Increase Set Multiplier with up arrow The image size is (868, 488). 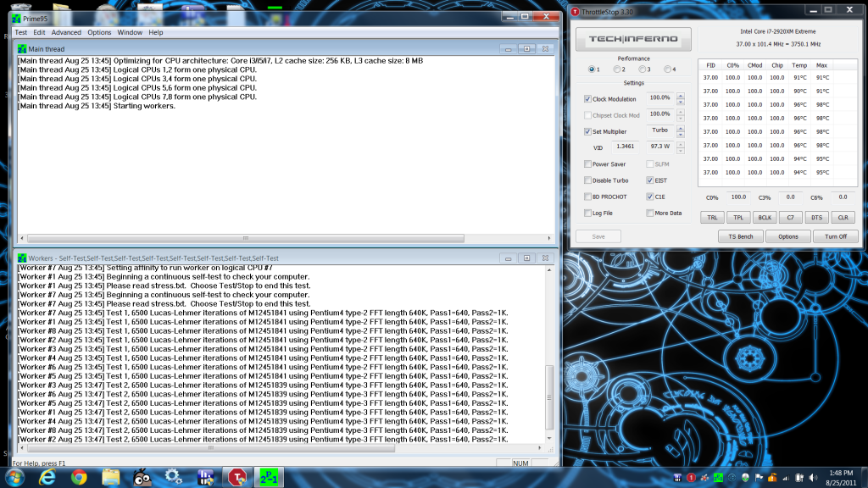(681, 129)
